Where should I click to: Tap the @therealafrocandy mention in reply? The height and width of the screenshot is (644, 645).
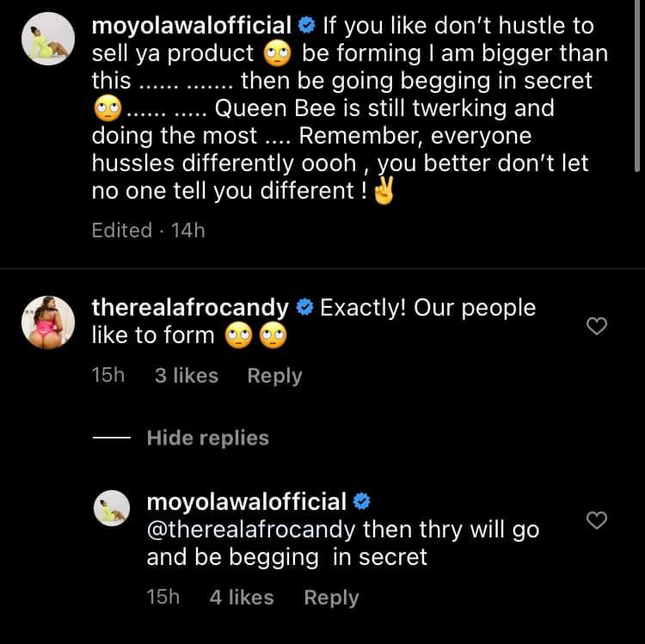pos(252,529)
